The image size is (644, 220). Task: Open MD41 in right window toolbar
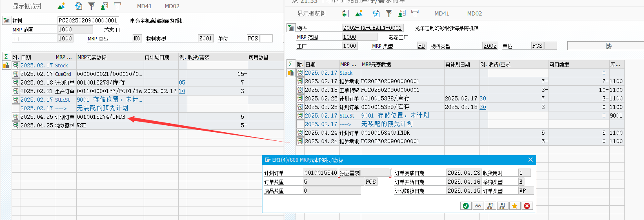point(442,13)
